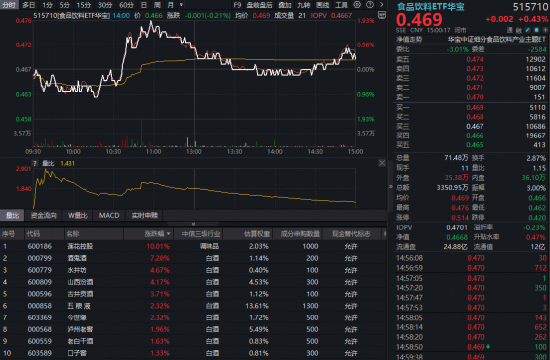Switch to the 60分 timeframe

pos(126,5)
